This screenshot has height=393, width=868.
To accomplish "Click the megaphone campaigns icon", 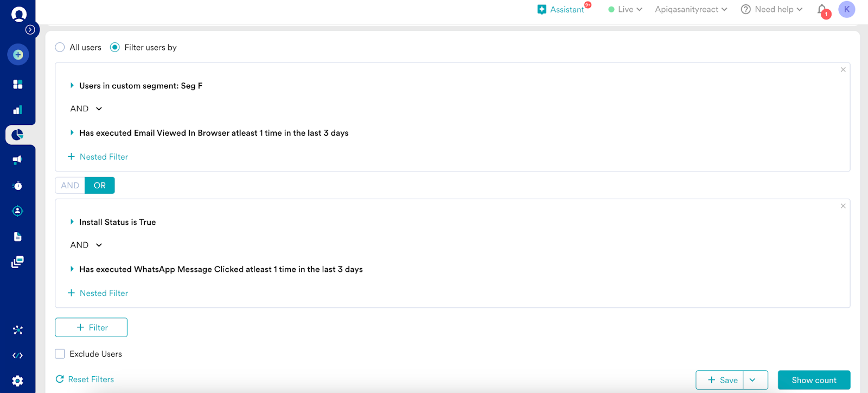I will 17,160.
